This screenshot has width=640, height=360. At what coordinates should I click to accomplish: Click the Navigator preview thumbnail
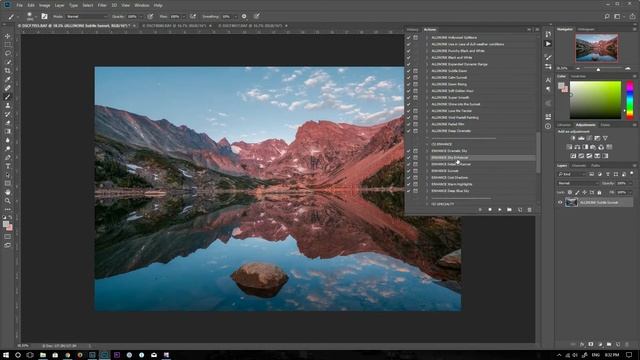click(x=596, y=48)
